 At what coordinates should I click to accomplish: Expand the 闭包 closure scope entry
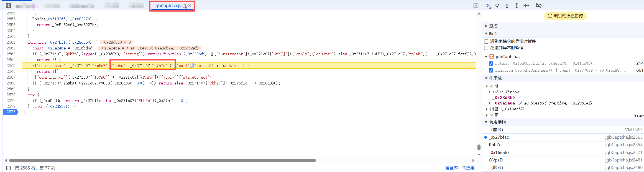point(487,109)
